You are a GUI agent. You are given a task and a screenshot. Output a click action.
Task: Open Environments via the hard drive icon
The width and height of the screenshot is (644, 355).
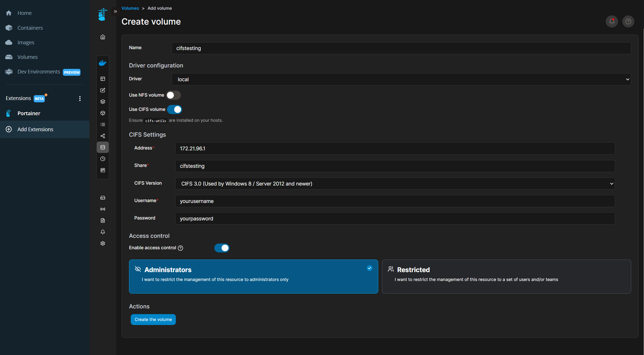tap(103, 198)
